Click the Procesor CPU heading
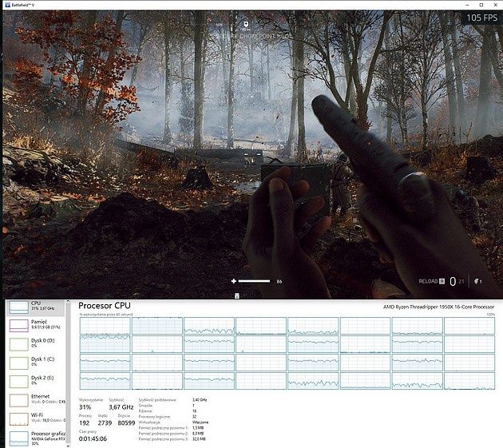The image size is (503, 448). tap(105, 306)
